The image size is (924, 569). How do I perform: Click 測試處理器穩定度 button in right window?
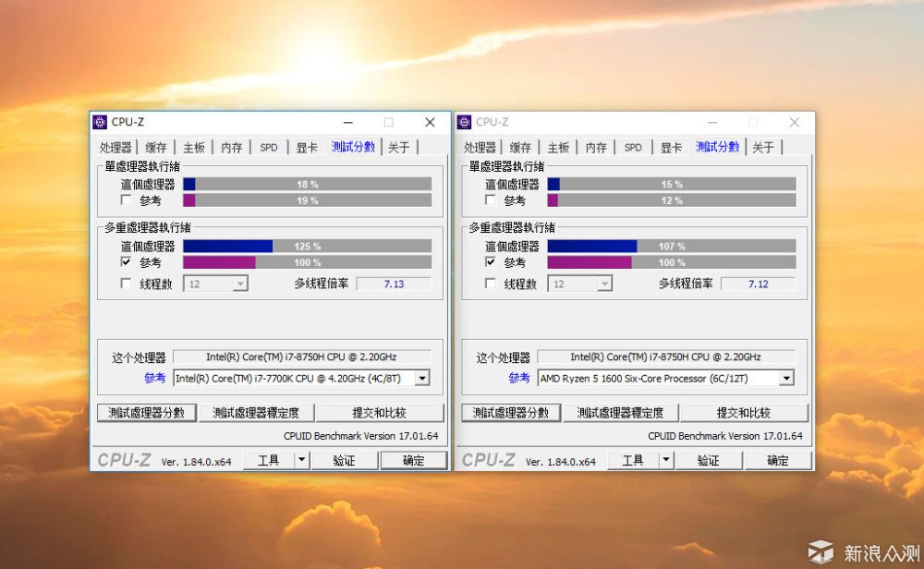620,412
